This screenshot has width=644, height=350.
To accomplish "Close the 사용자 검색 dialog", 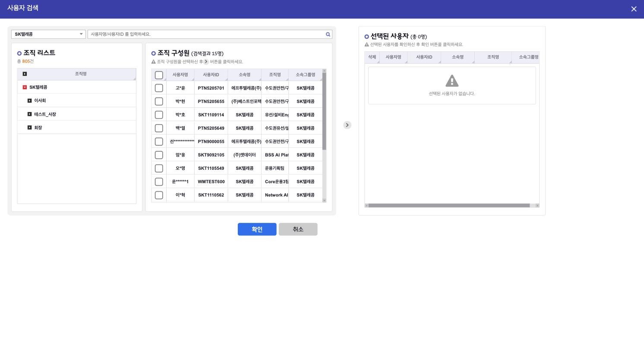I will click(634, 9).
